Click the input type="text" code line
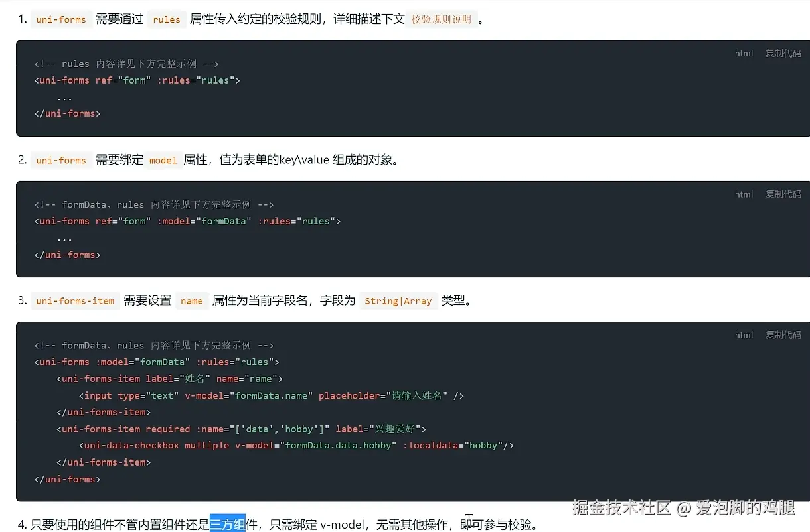This screenshot has width=810, height=532. [x=272, y=395]
